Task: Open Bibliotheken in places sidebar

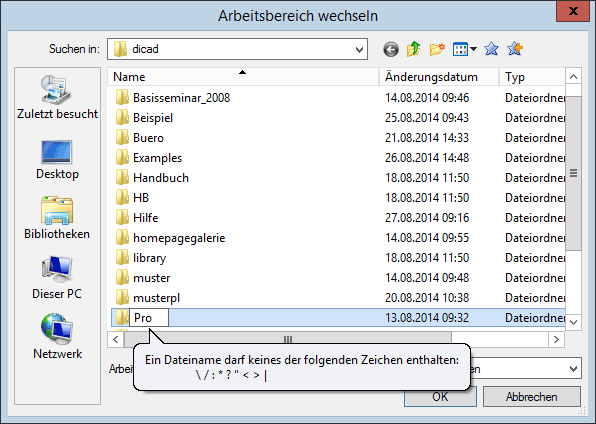Action: 57,218
